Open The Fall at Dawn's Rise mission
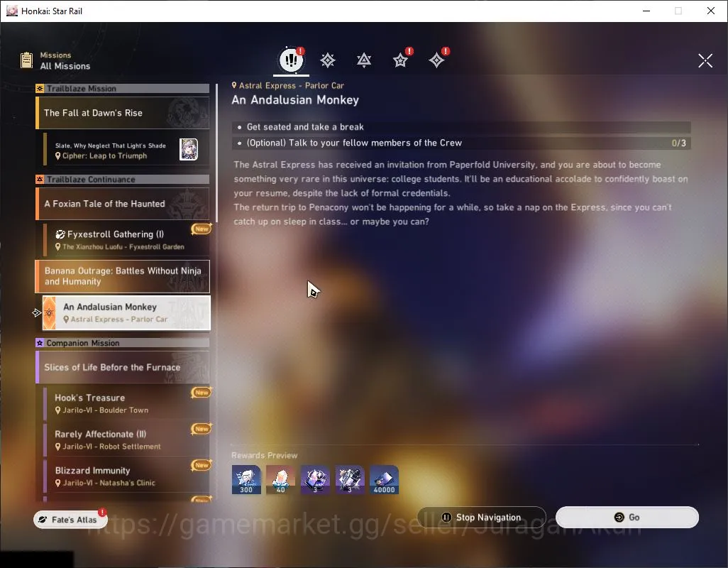The height and width of the screenshot is (568, 728). tap(123, 113)
